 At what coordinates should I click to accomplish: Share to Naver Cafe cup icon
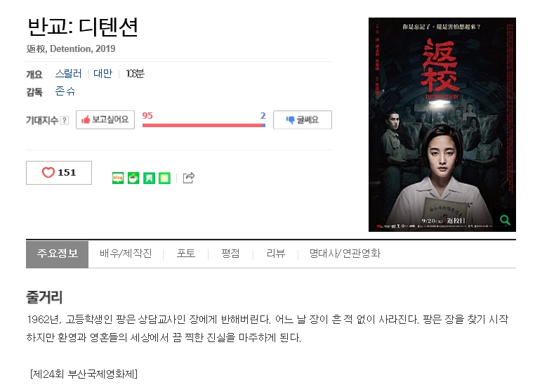(133, 178)
